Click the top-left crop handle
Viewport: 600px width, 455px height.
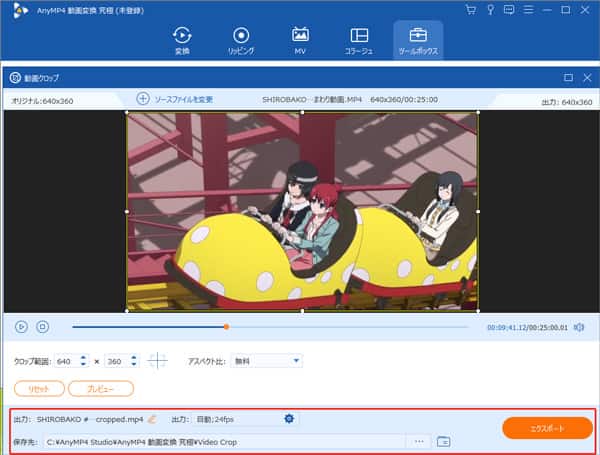(x=127, y=113)
